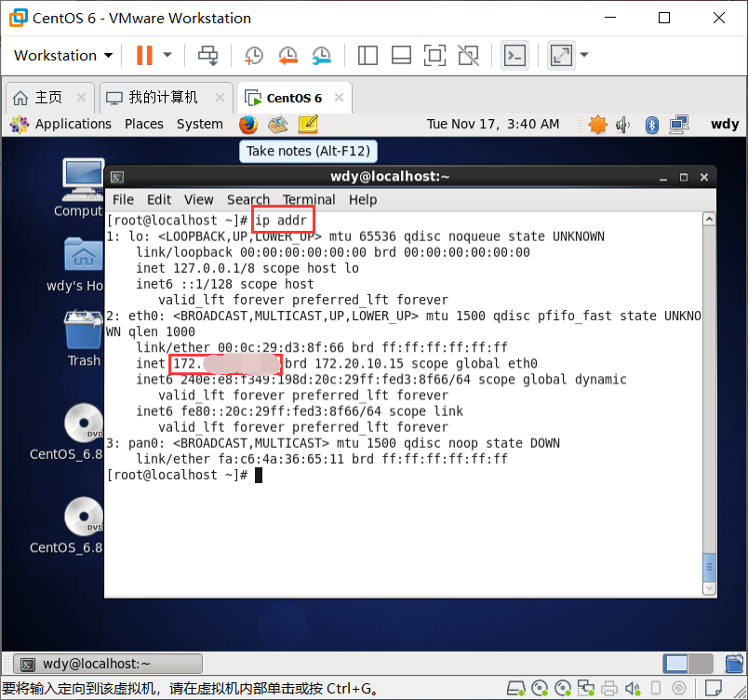Image resolution: width=748 pixels, height=700 pixels.
Task: Toggle the library sidebar view
Action: pyautogui.click(x=367, y=55)
